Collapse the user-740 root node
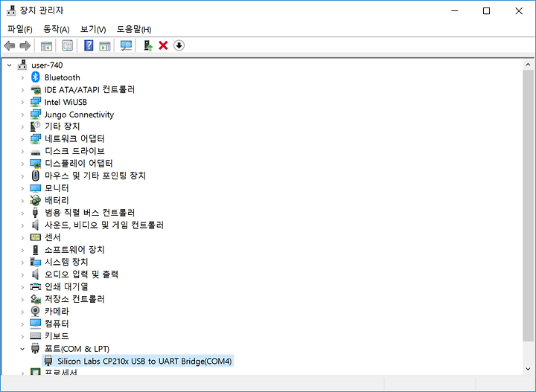This screenshot has height=392, width=536. coord(10,65)
